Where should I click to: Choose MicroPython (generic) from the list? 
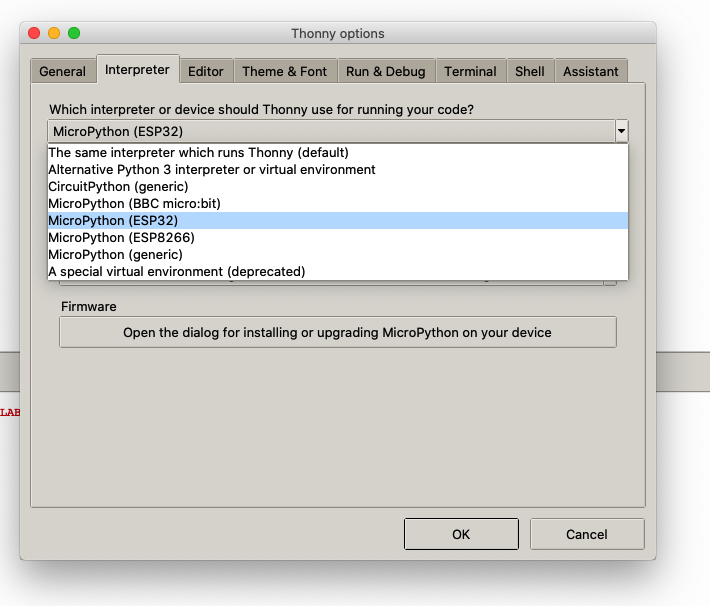338,255
